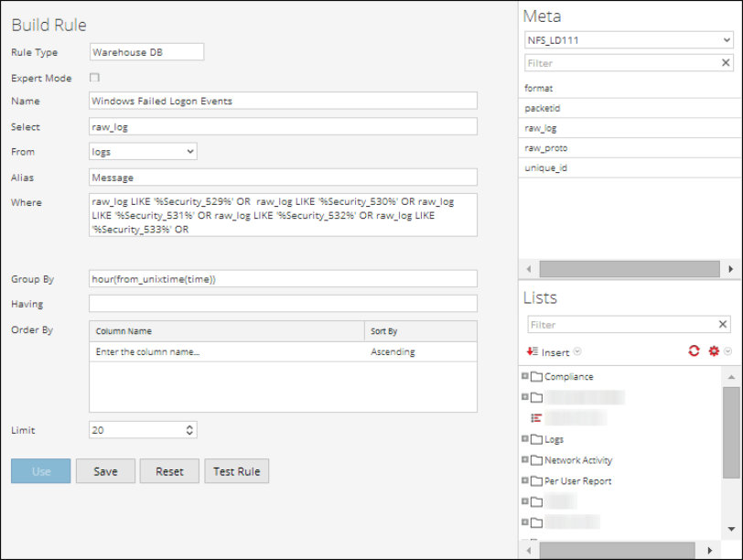Screen dimensions: 743x560
Task: Expand the Logs folder
Action: [526, 439]
